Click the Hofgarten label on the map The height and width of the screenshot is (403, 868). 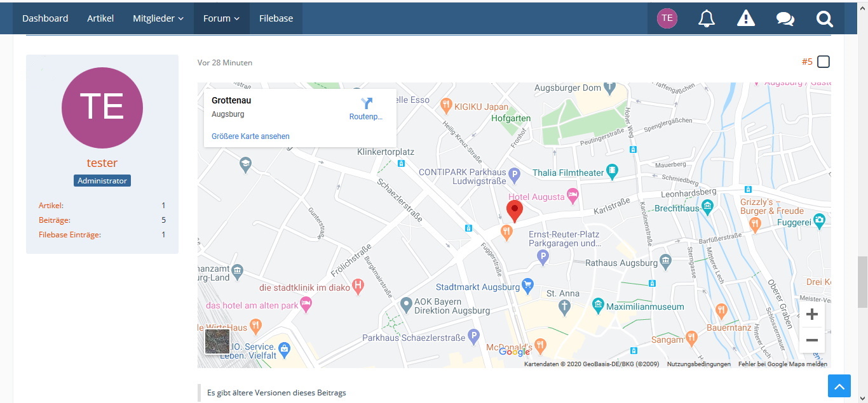coord(510,118)
